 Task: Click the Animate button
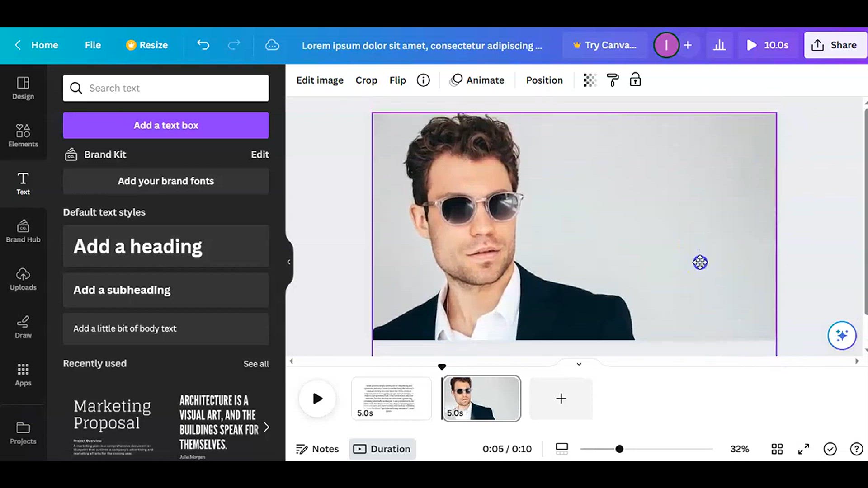(477, 80)
